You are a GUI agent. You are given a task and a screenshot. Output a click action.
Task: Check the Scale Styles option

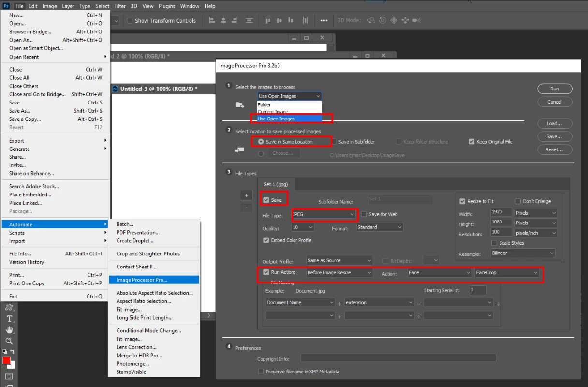(494, 243)
